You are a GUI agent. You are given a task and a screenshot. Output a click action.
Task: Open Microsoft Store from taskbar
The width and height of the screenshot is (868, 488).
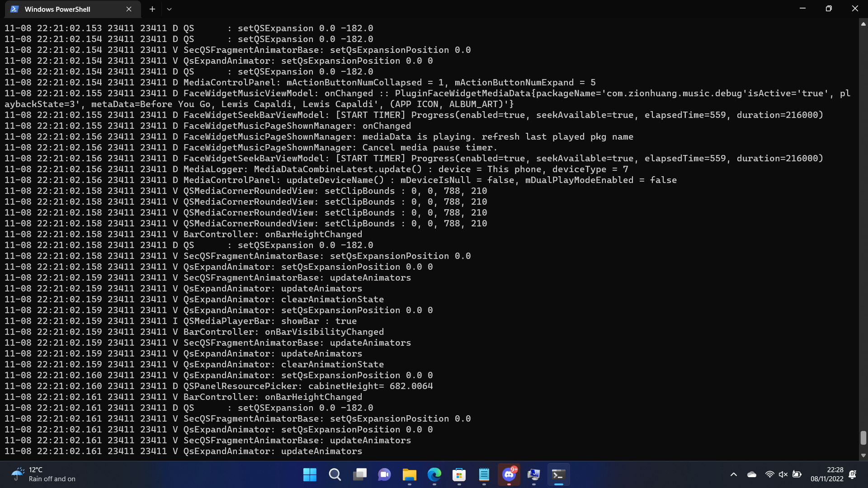(459, 474)
